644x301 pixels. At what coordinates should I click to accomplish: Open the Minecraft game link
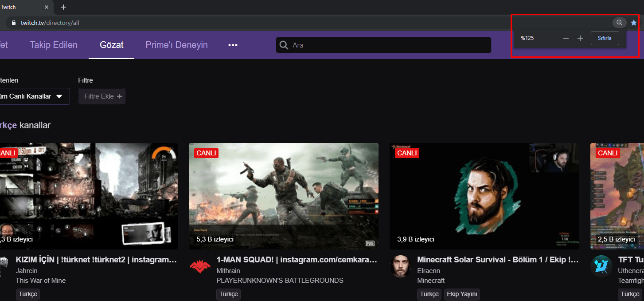[431, 280]
